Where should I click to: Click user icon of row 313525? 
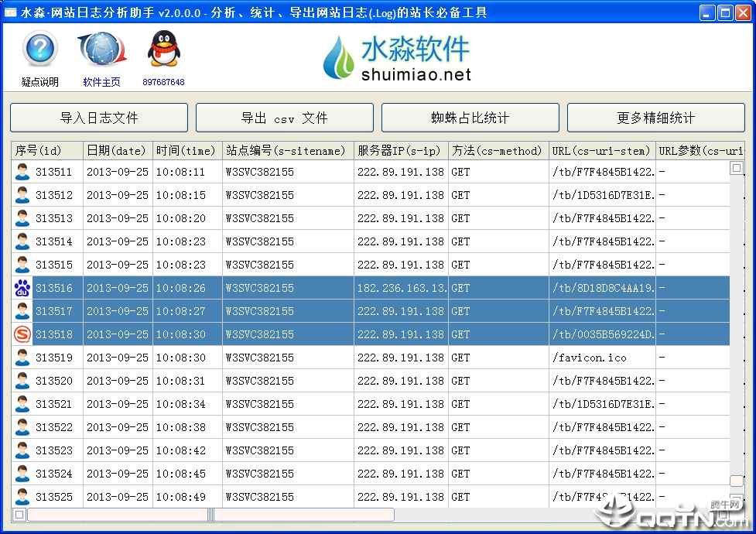[22, 496]
